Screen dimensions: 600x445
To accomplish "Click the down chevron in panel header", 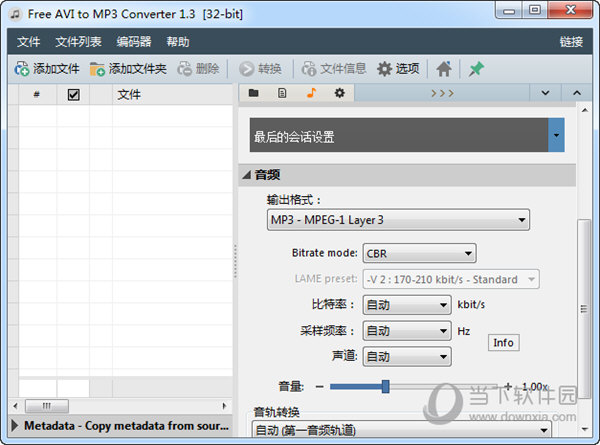I will pyautogui.click(x=545, y=93).
